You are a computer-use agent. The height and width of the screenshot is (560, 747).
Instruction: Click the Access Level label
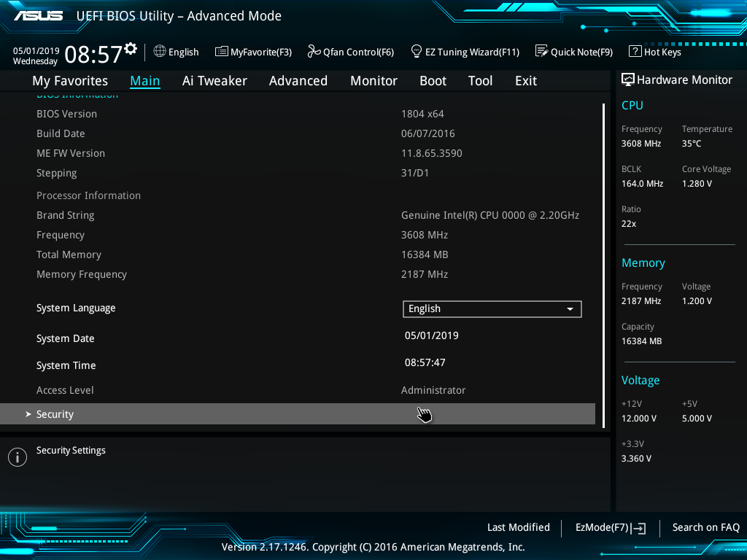pos(65,391)
